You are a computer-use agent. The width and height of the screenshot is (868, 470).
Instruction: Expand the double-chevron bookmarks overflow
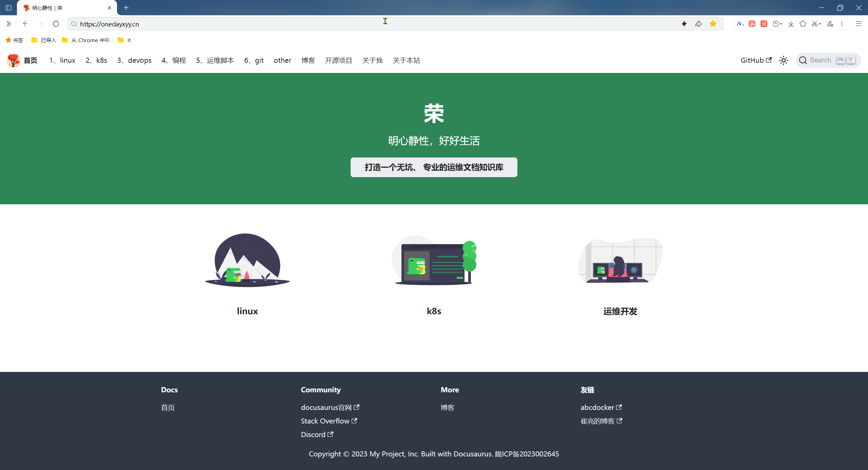tap(8, 24)
